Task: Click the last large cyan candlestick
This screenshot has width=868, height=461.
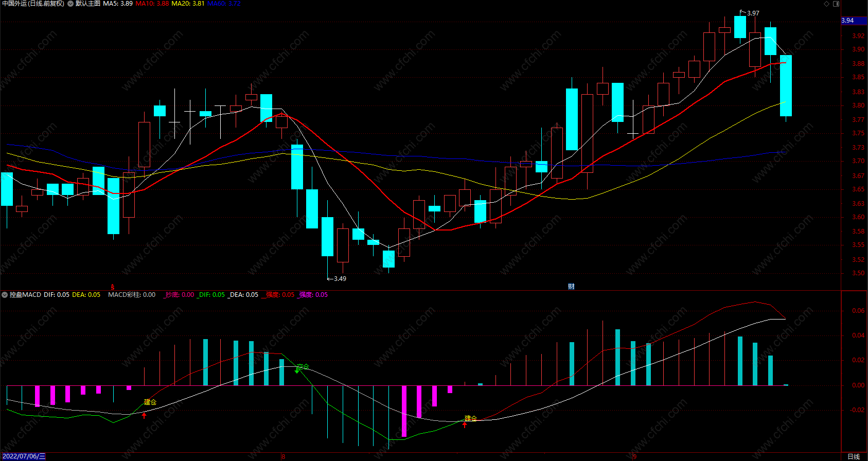Action: pos(786,85)
